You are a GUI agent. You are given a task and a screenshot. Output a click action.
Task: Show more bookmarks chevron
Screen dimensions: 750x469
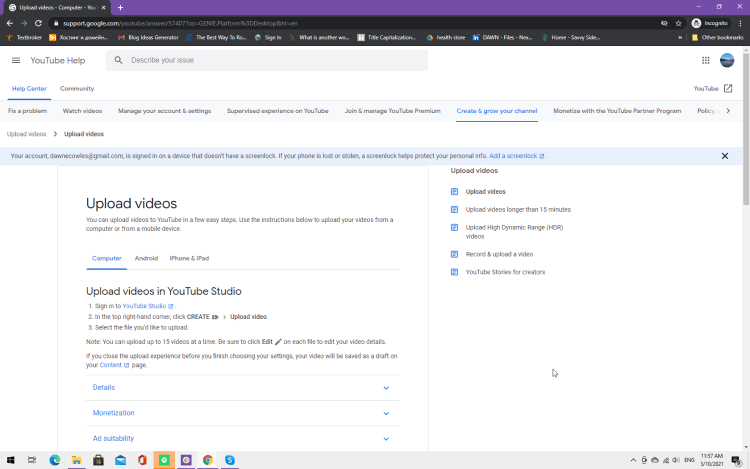point(680,37)
